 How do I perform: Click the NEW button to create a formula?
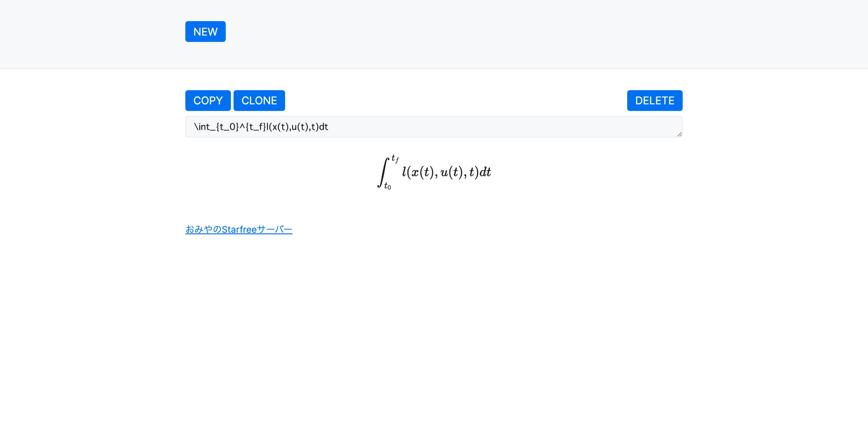click(x=205, y=31)
